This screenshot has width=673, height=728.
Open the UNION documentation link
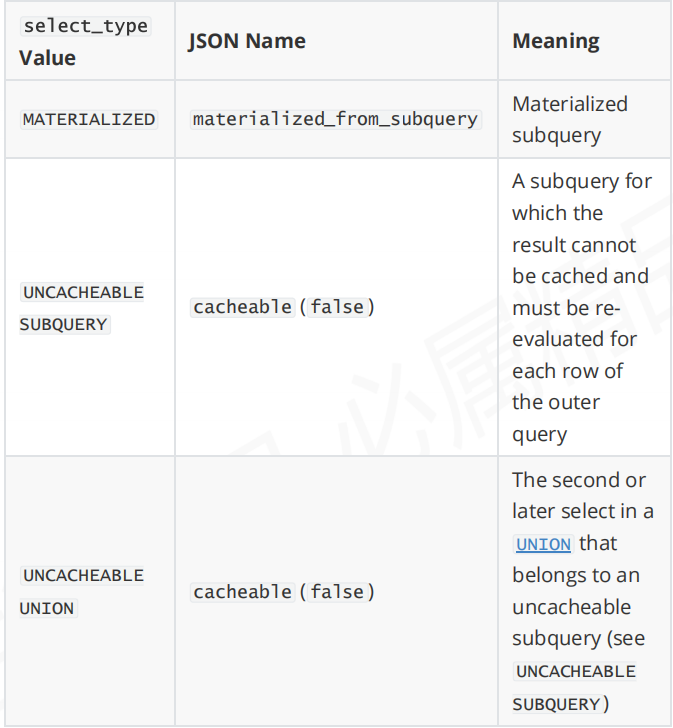(543, 544)
